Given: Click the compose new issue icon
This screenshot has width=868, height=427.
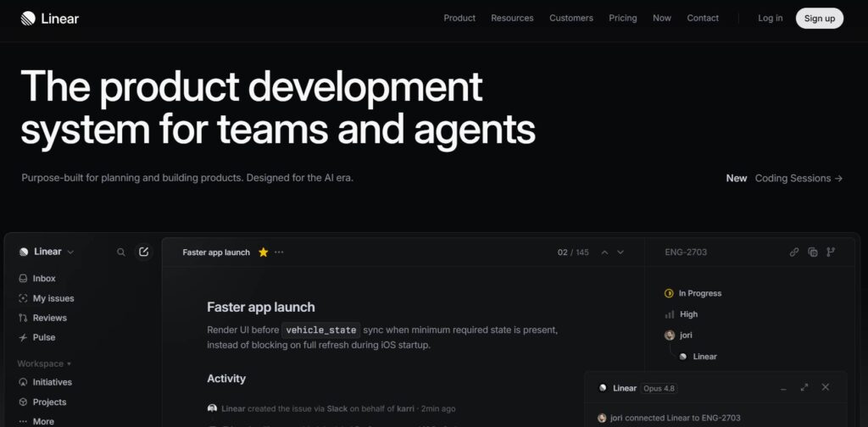Looking at the screenshot, I should 144,252.
